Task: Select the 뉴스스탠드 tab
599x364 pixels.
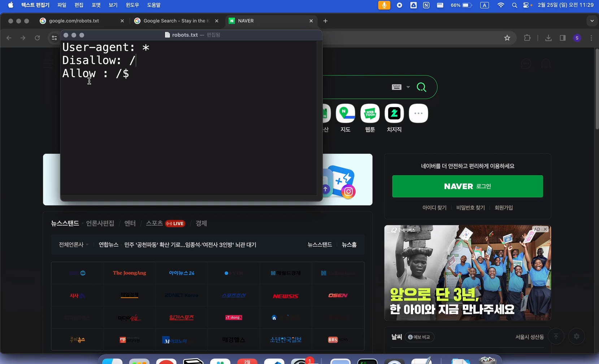Action: [x=65, y=223]
